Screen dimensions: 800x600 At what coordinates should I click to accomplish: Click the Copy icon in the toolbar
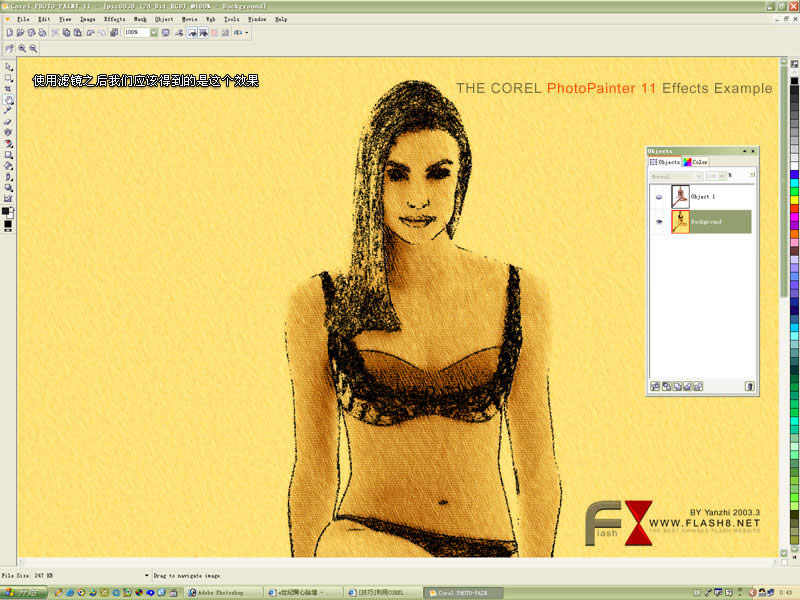(66, 33)
